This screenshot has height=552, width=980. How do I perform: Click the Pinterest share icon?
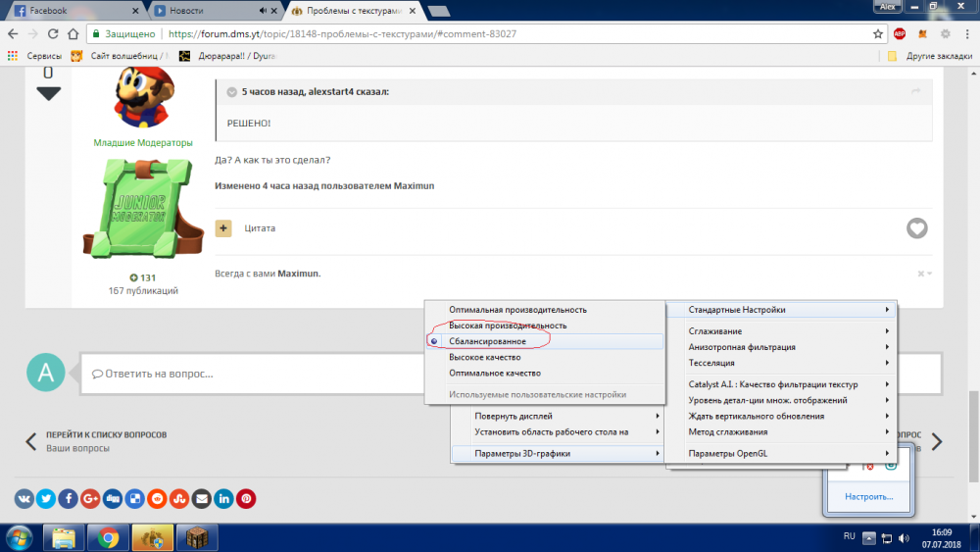247,499
